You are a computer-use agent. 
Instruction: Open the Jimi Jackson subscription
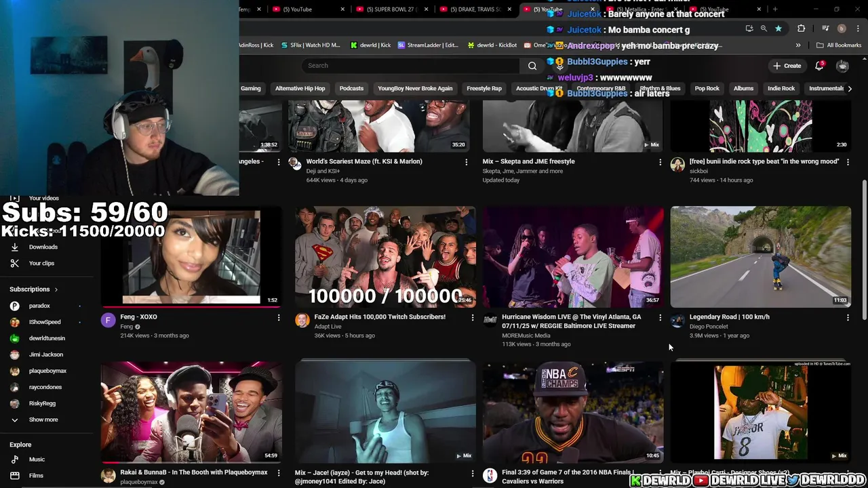pos(46,354)
